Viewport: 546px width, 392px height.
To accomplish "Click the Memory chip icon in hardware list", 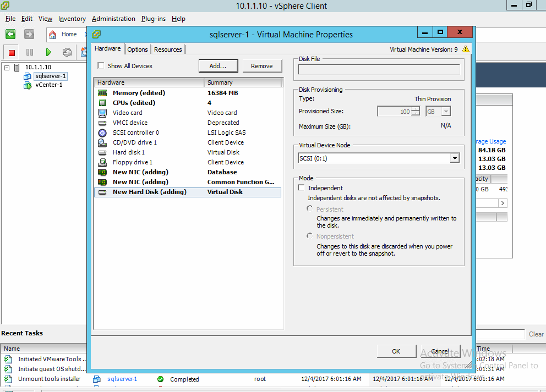I will pyautogui.click(x=102, y=93).
